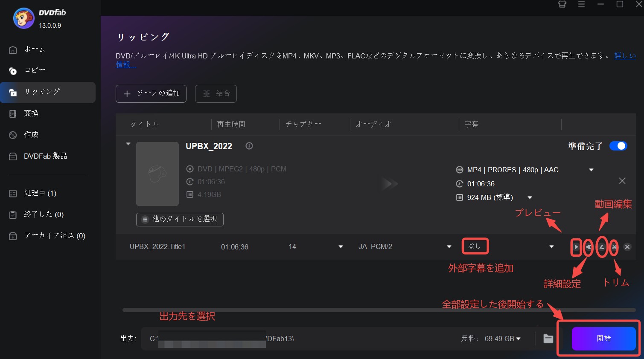Viewport: 644px width, 359px height.
Task: Open DVDFab 製品 products page
Action: coord(45,156)
